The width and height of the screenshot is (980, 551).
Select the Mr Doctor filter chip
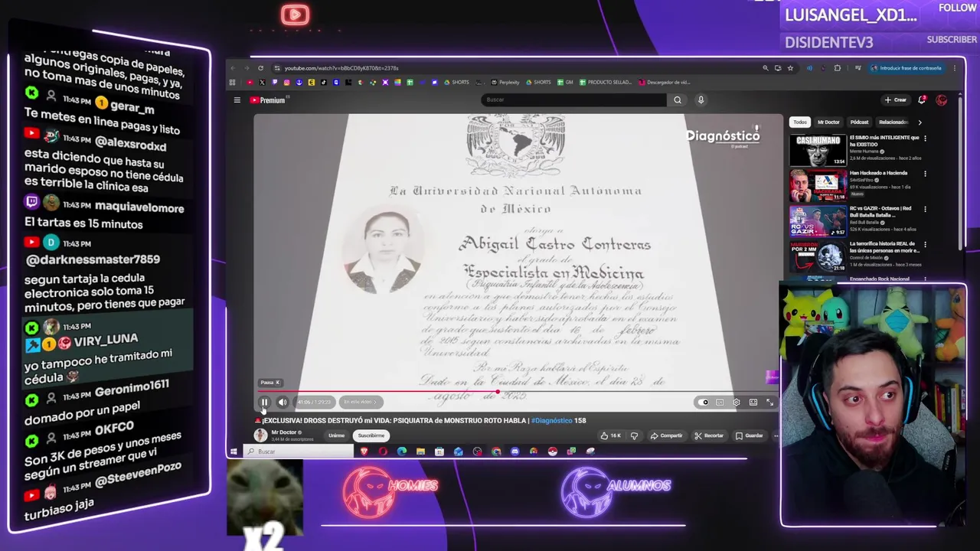pyautogui.click(x=828, y=122)
